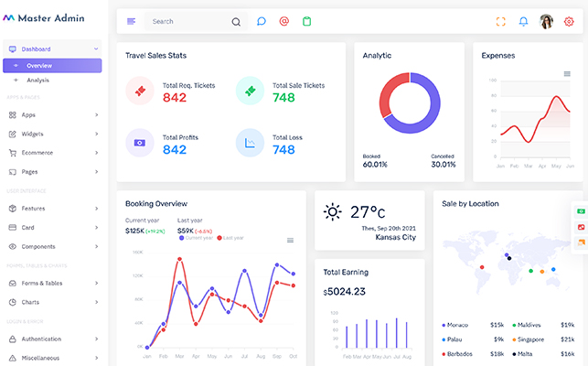Image resolution: width=588 pixels, height=366 pixels.
Task: Type in the Search input field
Action: (187, 21)
